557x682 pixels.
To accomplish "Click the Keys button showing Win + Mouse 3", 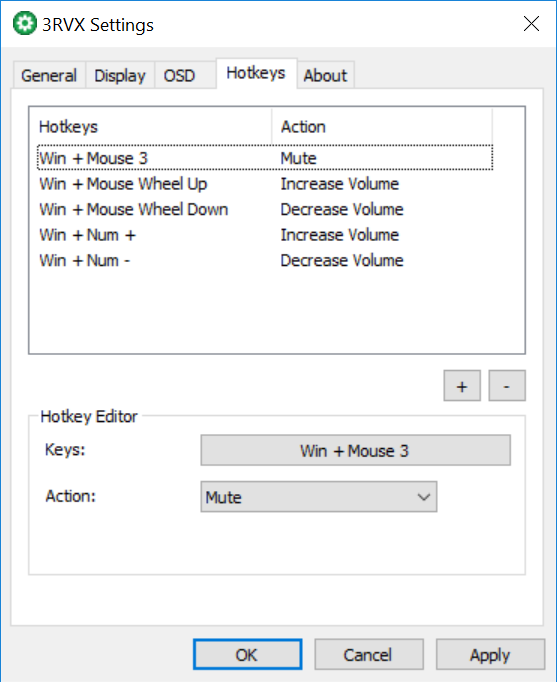I will [355, 450].
